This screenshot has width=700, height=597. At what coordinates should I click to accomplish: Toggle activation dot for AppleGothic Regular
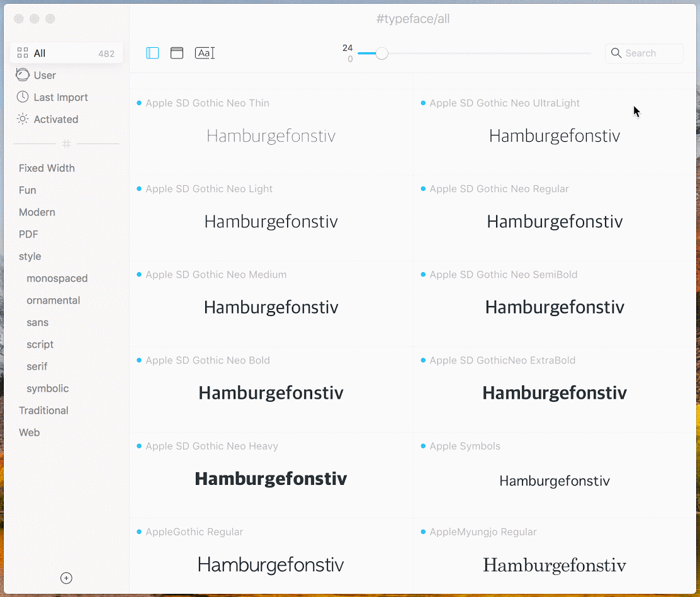click(139, 532)
